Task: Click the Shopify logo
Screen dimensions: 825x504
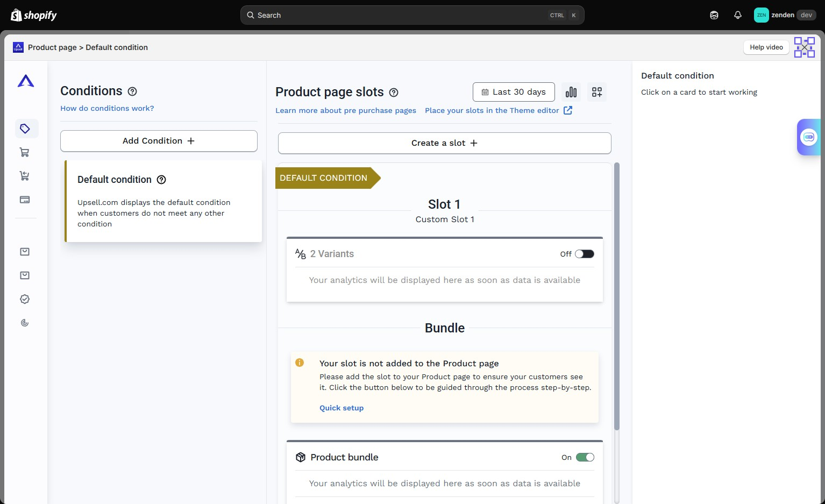Action: pos(34,15)
